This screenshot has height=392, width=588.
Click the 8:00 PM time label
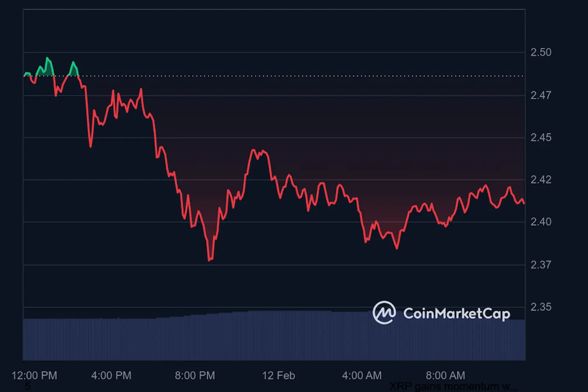(195, 375)
